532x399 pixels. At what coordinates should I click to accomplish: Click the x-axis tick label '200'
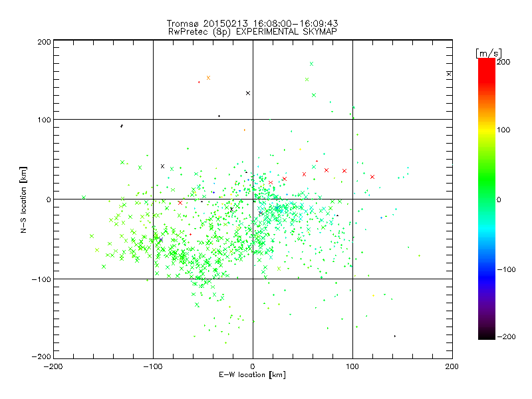tap(452, 366)
